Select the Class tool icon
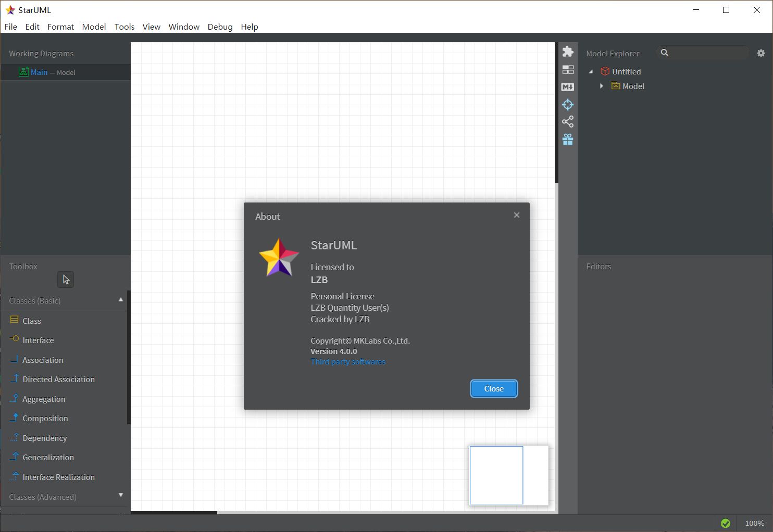 [x=15, y=320]
